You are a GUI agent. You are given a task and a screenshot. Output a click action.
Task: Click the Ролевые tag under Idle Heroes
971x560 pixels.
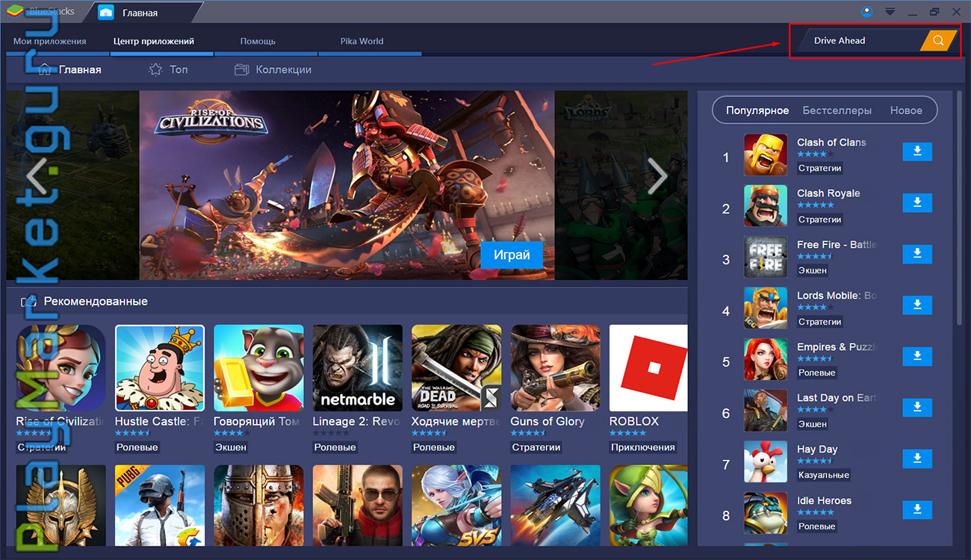click(x=817, y=526)
